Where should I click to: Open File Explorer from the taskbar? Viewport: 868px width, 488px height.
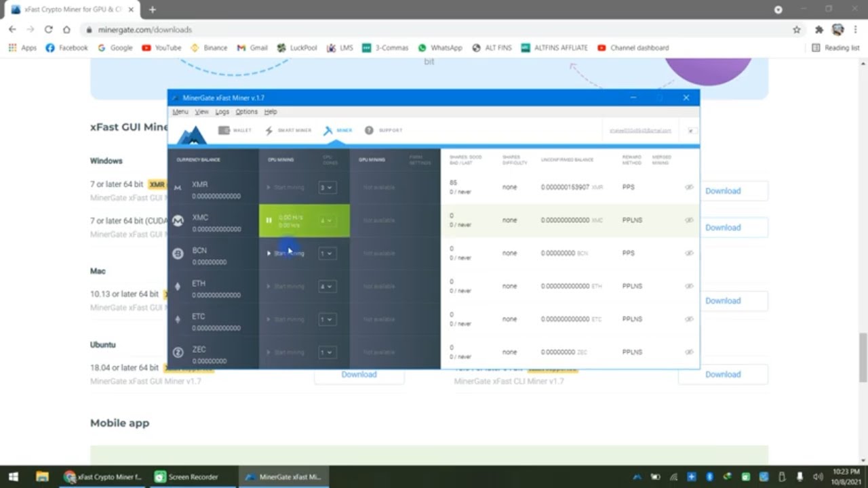[42, 476]
